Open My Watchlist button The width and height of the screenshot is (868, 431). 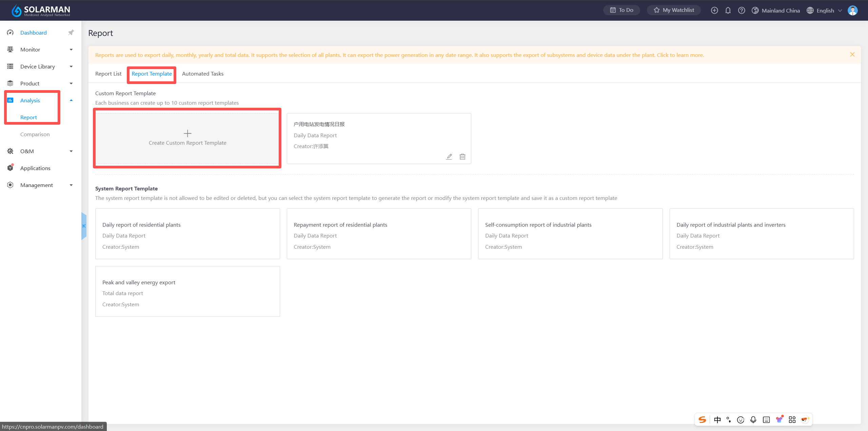tap(674, 10)
